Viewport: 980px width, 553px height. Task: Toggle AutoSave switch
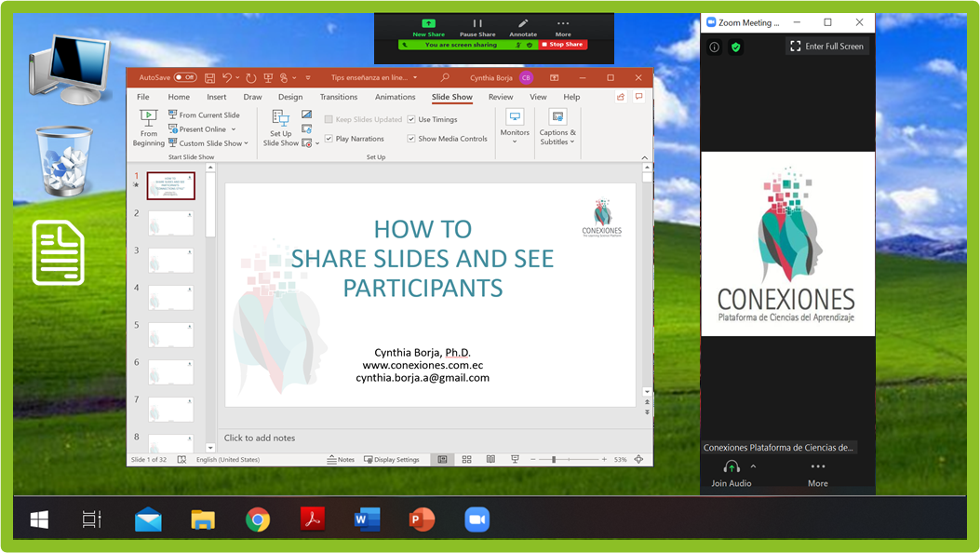tap(185, 77)
